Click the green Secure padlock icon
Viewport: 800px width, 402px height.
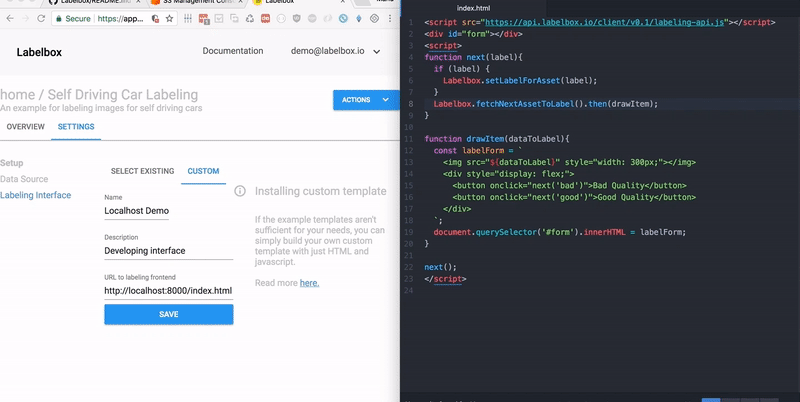pyautogui.click(x=59, y=19)
